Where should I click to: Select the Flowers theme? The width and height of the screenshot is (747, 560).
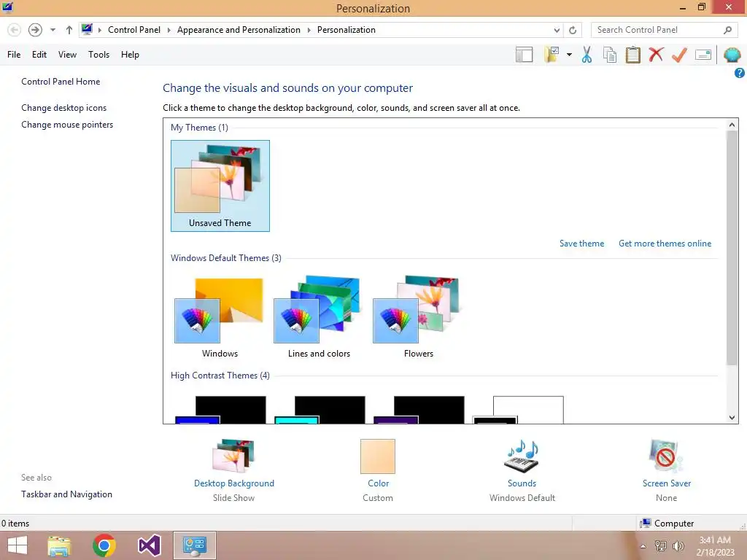pos(418,318)
